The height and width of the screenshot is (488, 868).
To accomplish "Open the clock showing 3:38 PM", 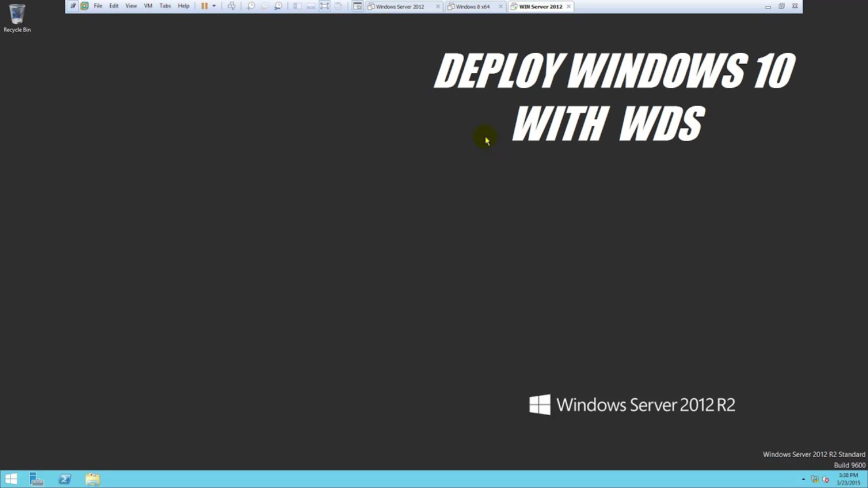I will [848, 479].
